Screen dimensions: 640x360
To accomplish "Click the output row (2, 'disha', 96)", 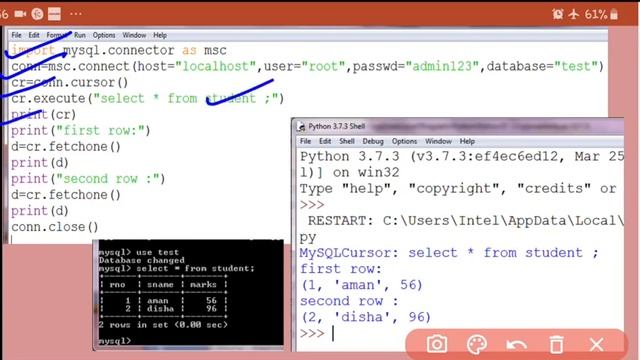I will [x=366, y=317].
